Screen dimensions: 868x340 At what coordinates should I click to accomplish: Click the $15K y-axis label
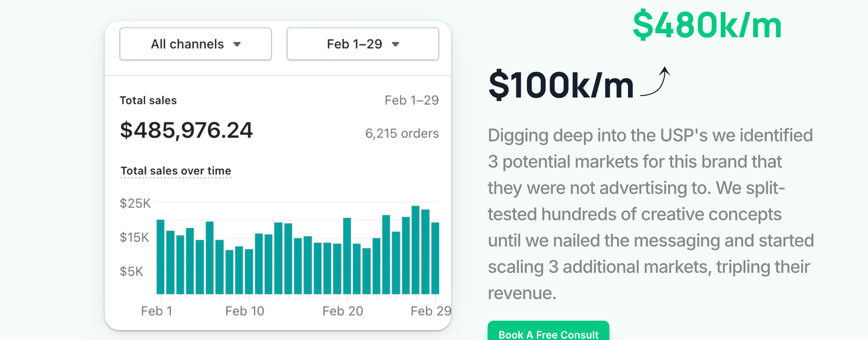134,238
